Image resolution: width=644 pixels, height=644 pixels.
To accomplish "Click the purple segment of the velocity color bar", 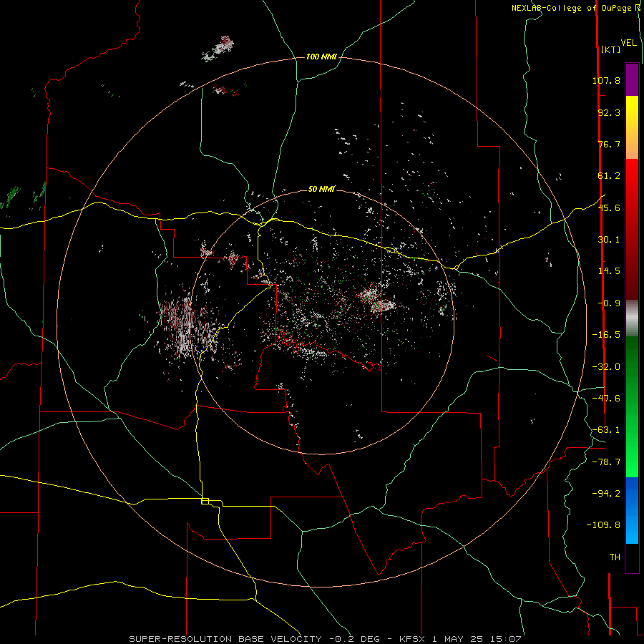I will (632, 79).
